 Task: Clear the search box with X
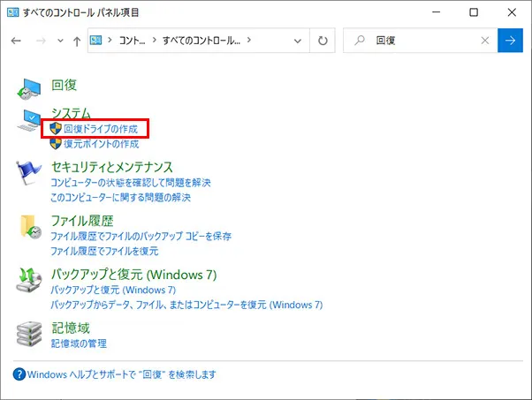pyautogui.click(x=485, y=41)
